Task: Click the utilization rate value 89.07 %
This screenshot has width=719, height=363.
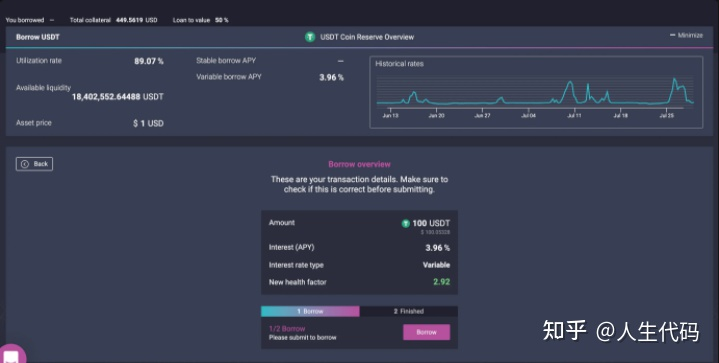Action: [149, 61]
